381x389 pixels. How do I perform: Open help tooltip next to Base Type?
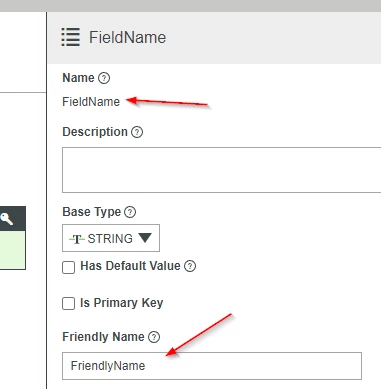[x=130, y=212]
